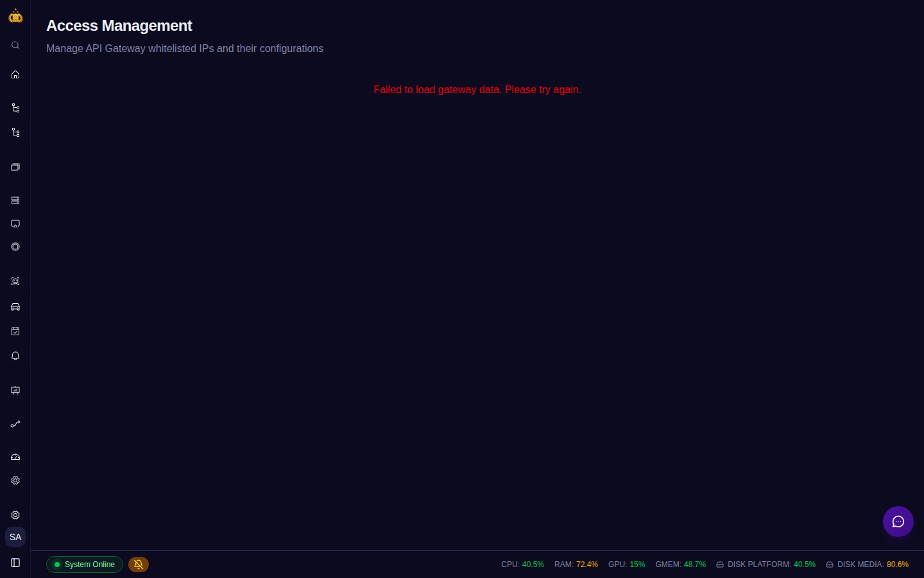Click the System Online status badge
Image resolution: width=924 pixels, height=578 pixels.
click(85, 565)
